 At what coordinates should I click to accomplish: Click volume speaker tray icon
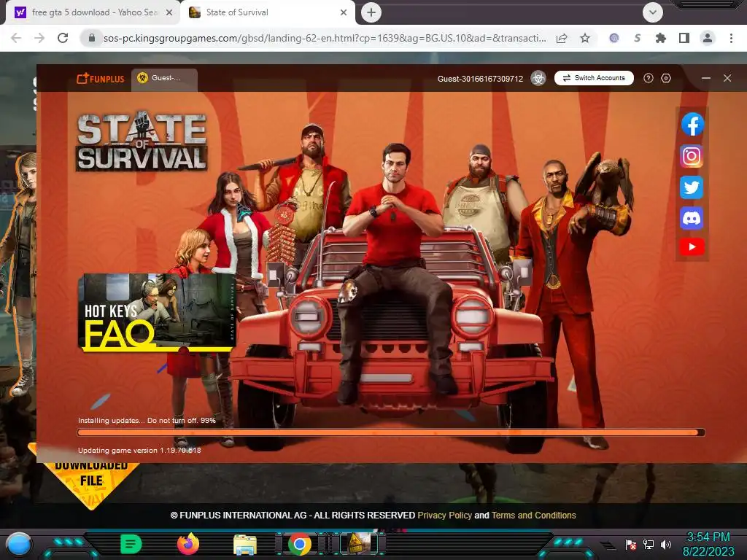666,545
